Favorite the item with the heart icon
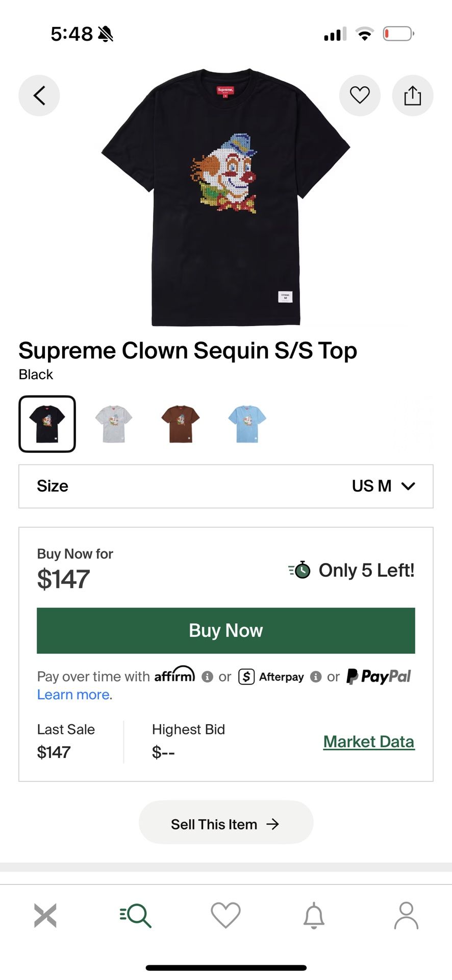 [x=360, y=95]
